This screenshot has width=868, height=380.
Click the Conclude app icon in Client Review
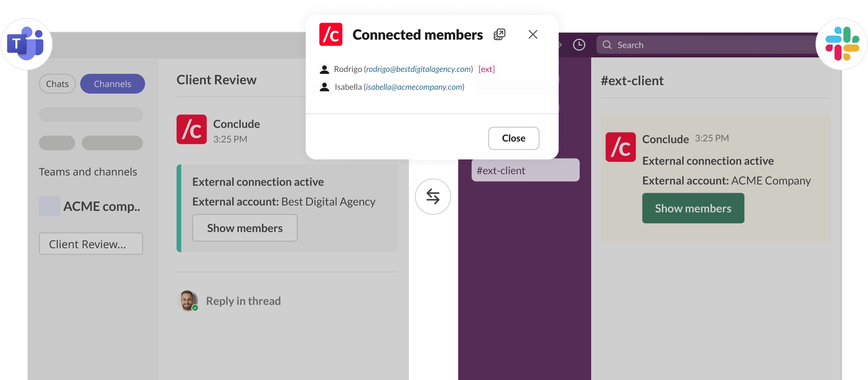[x=192, y=129]
